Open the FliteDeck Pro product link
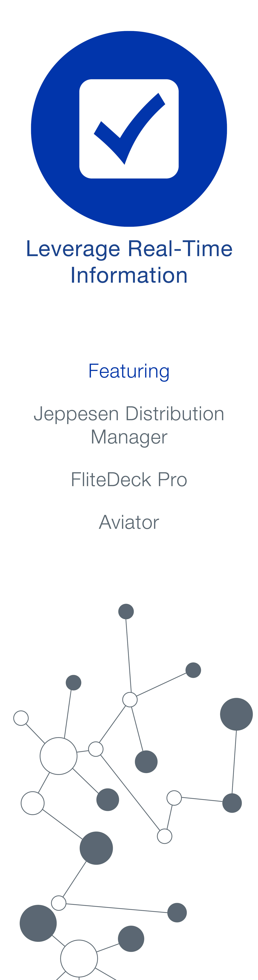 click(129, 479)
